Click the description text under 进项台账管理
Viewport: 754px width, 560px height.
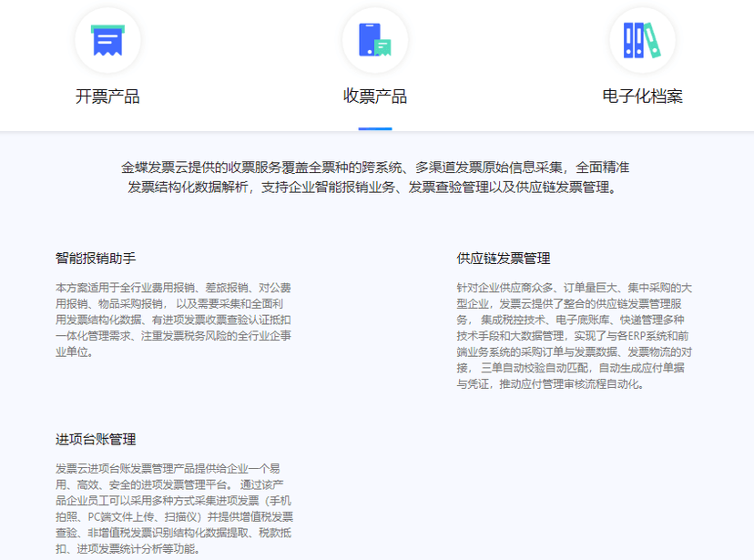pos(173,508)
